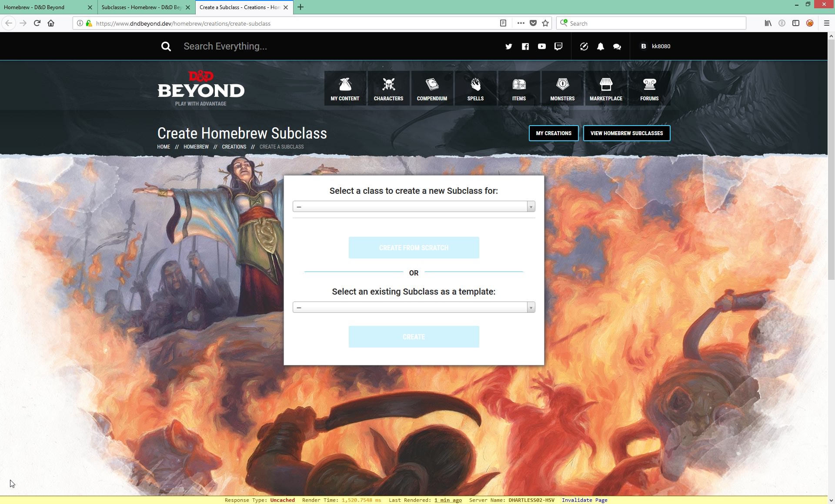Image resolution: width=835 pixels, height=504 pixels.
Task: Close the Subclasses - Homebrew tab
Action: click(x=188, y=7)
